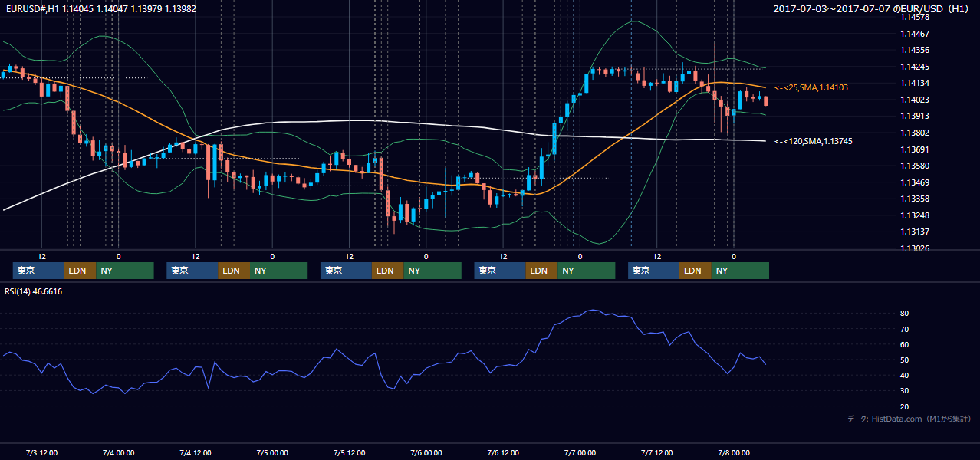Click the 7/6 00:00 time axis label
The height and width of the screenshot is (460, 980).
tap(426, 452)
